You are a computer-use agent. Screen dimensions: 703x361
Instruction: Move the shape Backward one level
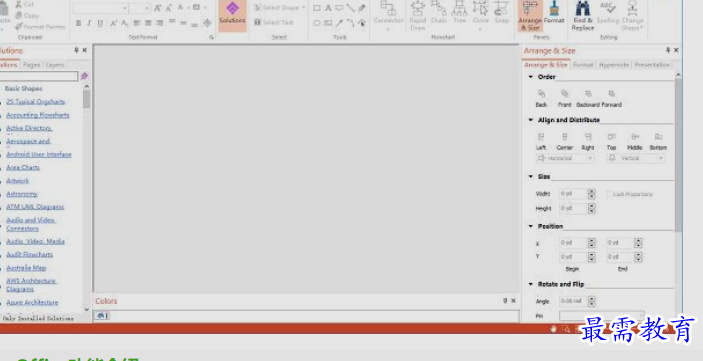pyautogui.click(x=588, y=98)
